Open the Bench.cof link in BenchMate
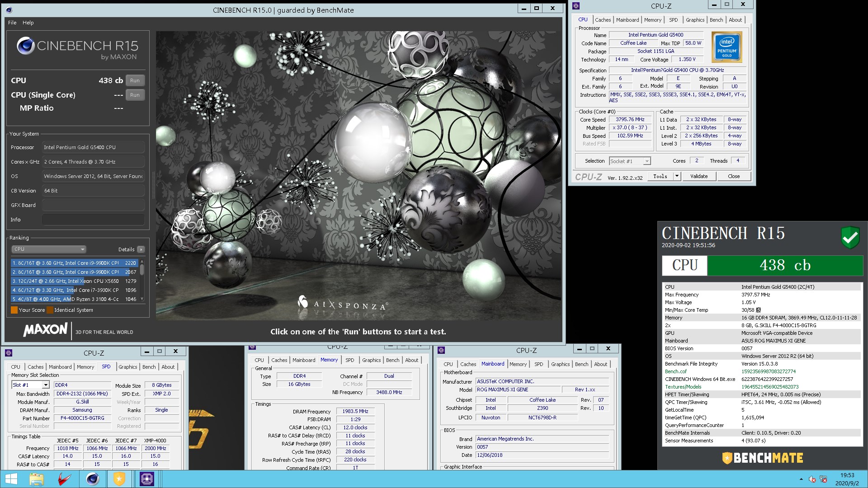The image size is (868, 488). tap(675, 371)
